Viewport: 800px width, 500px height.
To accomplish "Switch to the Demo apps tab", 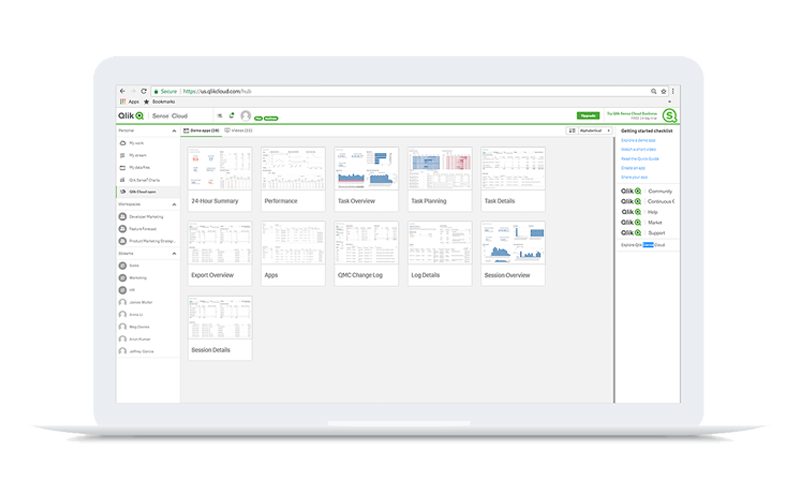I will pos(202,131).
